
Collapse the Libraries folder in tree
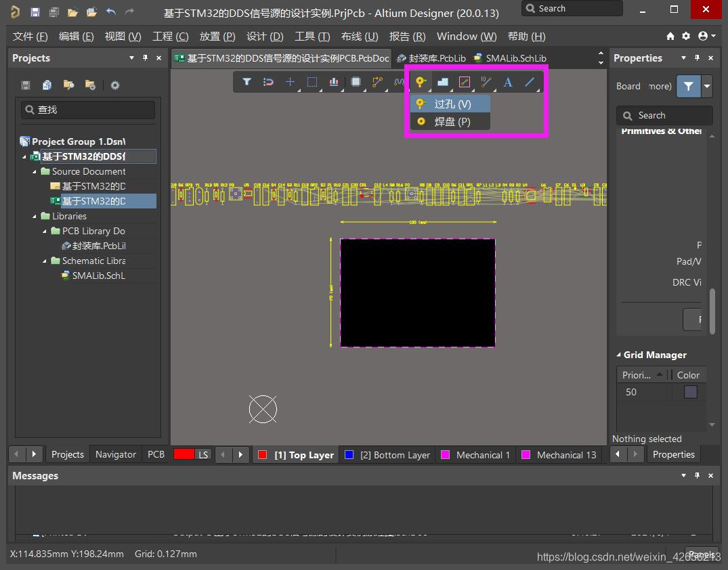coord(35,217)
